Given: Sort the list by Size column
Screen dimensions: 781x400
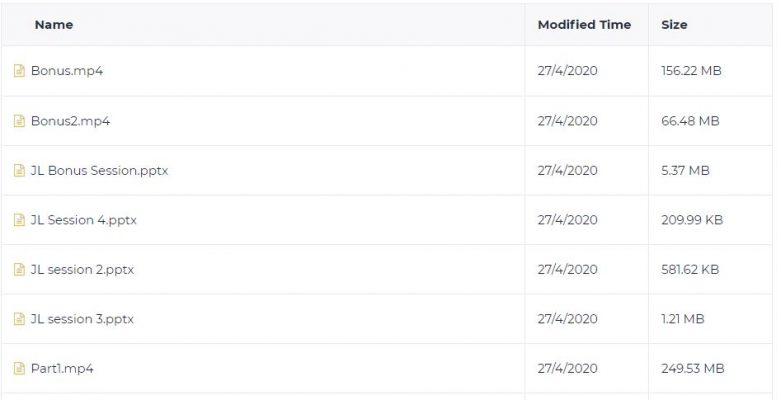Looking at the screenshot, I should click(x=674, y=24).
